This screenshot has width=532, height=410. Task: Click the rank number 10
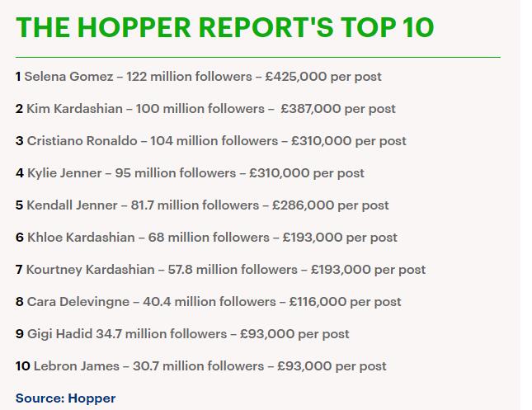(x=23, y=366)
